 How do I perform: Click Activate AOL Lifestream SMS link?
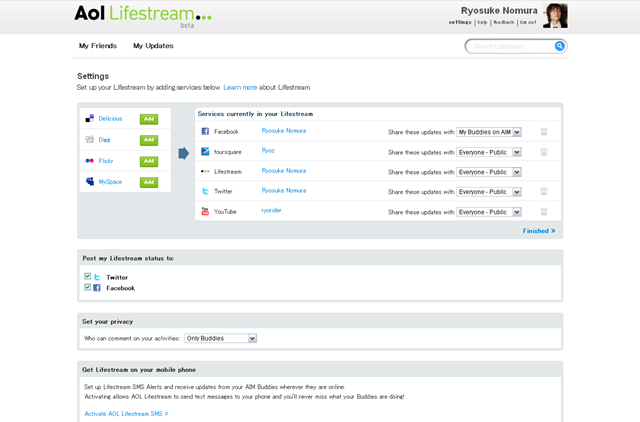coord(126,413)
